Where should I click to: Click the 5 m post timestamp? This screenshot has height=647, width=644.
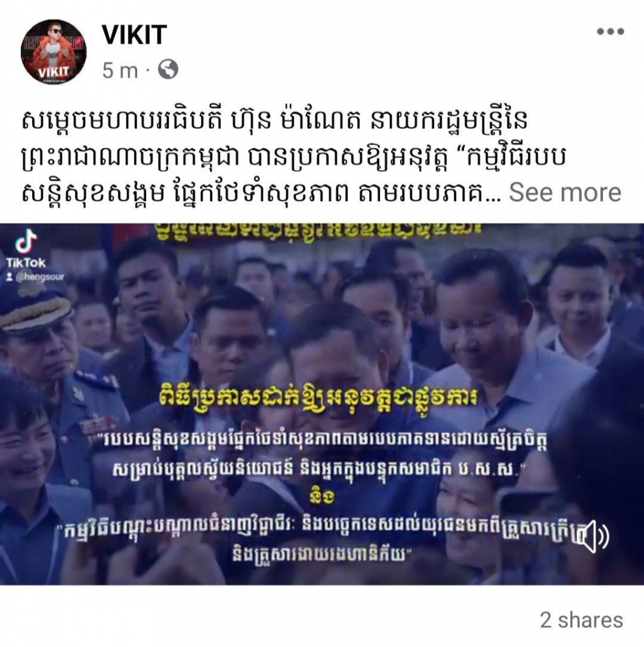(x=119, y=70)
